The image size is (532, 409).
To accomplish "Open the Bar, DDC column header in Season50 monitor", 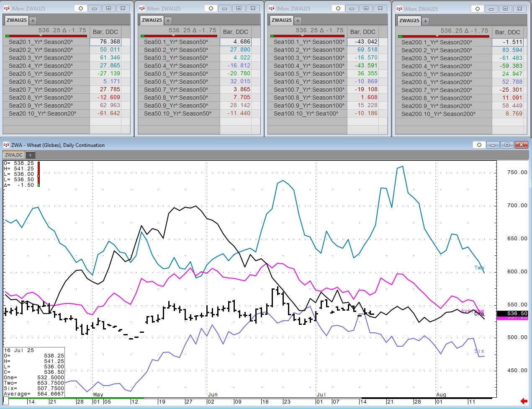I will tap(235, 32).
